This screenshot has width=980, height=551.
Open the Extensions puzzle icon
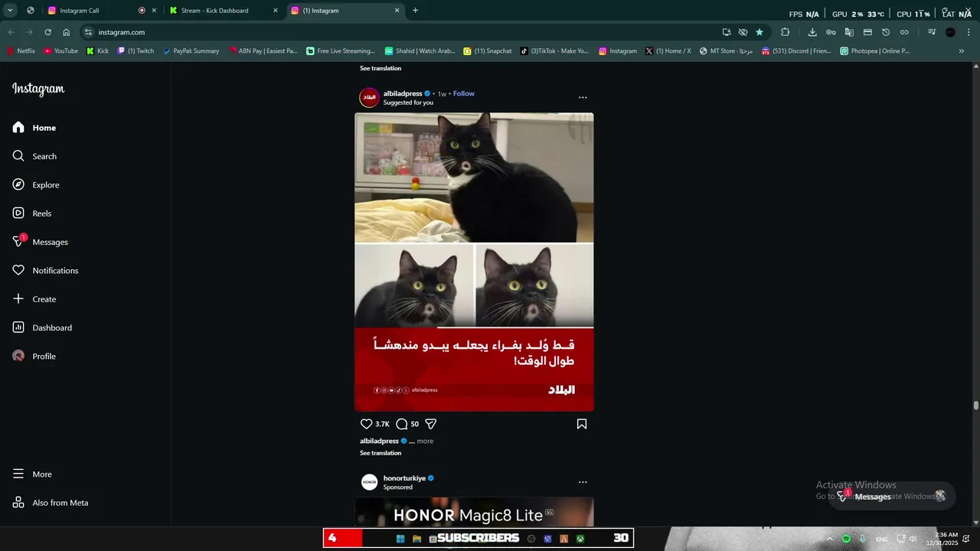point(786,32)
